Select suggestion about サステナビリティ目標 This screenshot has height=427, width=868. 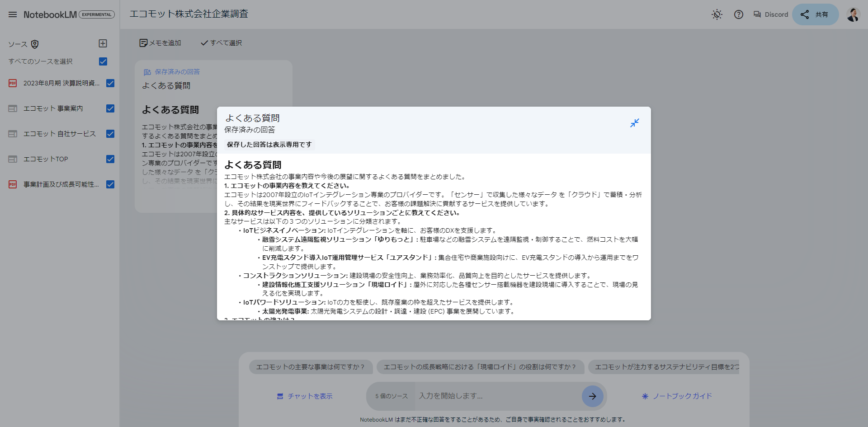664,367
